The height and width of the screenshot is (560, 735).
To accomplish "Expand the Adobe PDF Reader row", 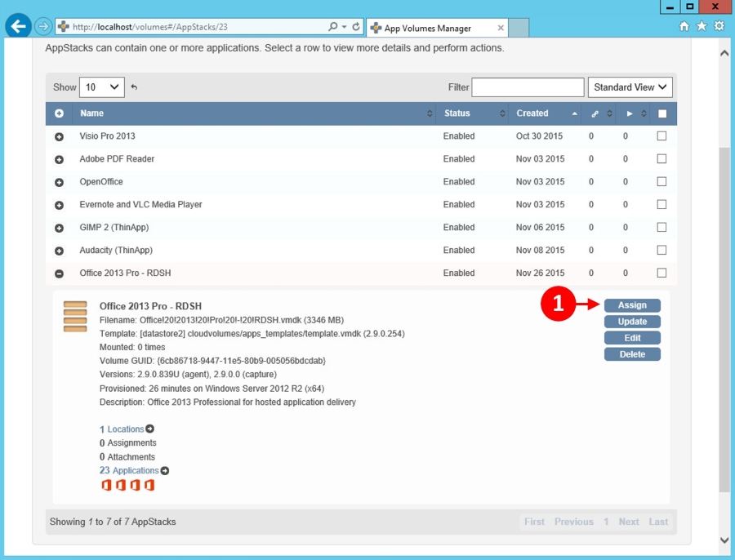I will pyautogui.click(x=59, y=159).
